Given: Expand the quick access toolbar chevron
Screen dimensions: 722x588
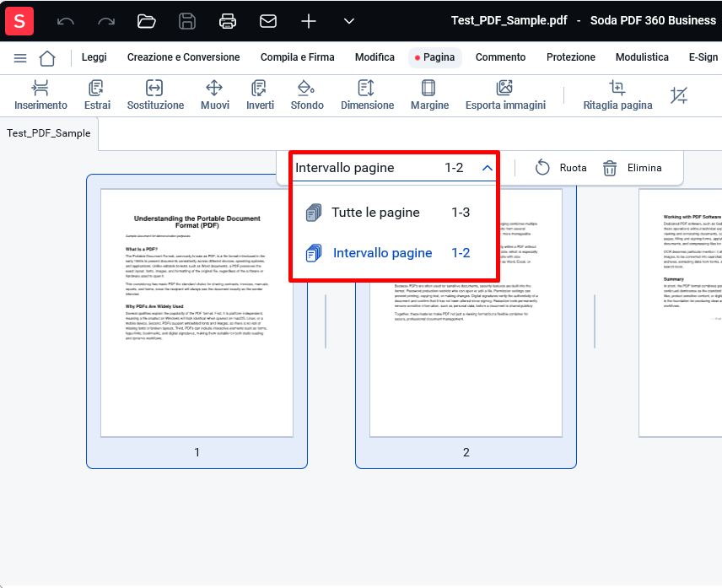Looking at the screenshot, I should [349, 21].
